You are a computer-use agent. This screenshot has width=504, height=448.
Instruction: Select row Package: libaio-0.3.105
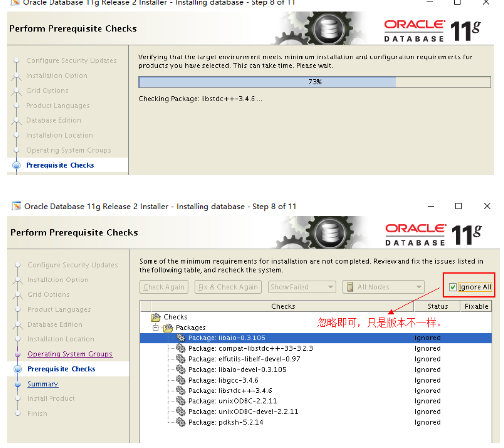[x=316, y=338]
